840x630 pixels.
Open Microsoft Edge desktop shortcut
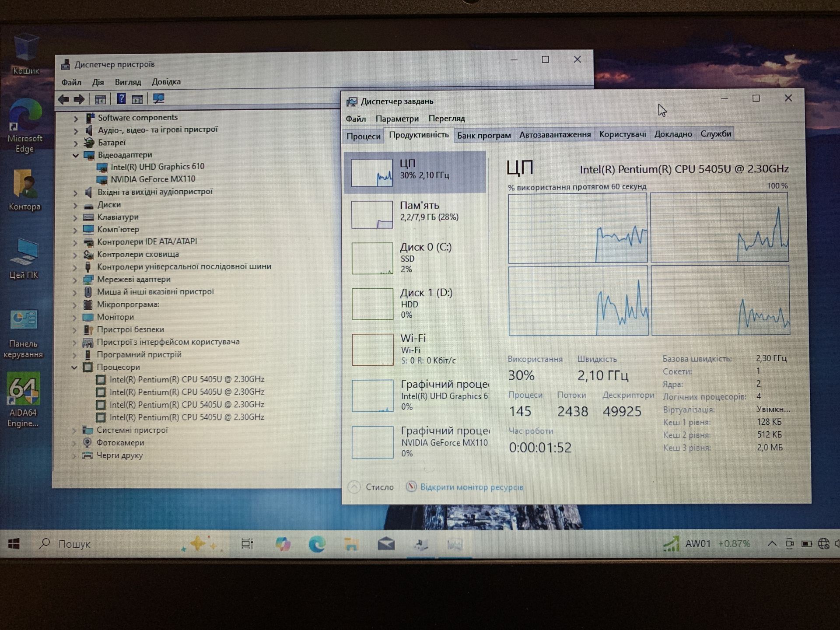25,126
